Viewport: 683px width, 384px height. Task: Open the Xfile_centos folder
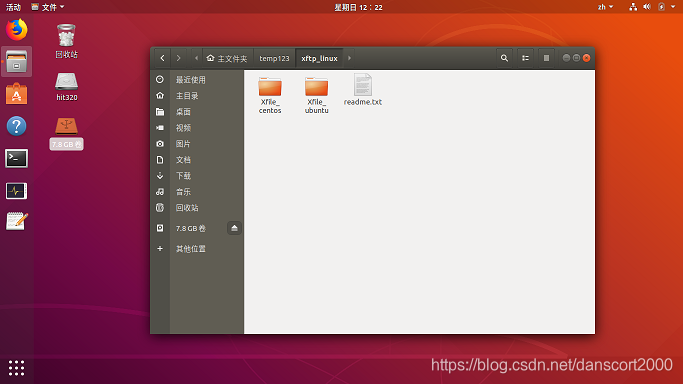(x=270, y=95)
